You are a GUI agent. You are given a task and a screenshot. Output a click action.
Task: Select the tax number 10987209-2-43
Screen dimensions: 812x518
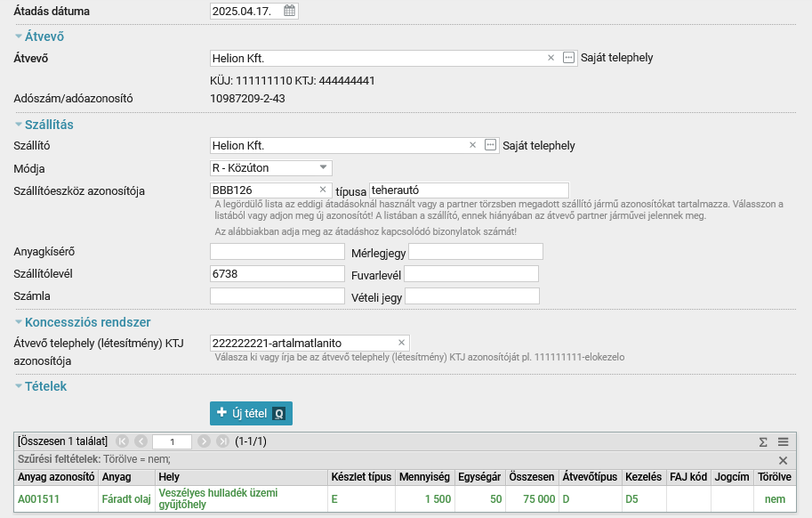pos(247,99)
